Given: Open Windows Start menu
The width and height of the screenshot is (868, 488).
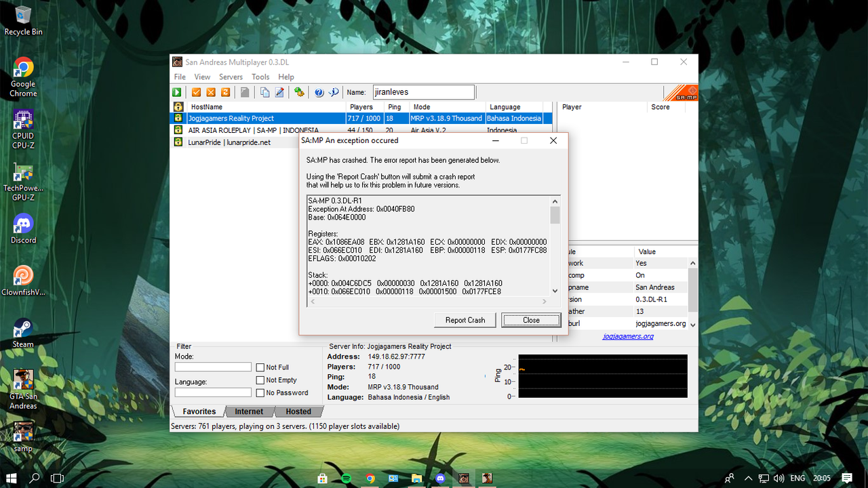Looking at the screenshot, I should (x=12, y=478).
